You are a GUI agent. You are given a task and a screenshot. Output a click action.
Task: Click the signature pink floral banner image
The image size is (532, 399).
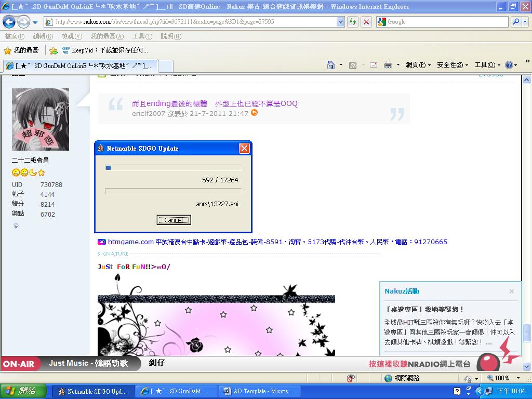click(x=216, y=314)
